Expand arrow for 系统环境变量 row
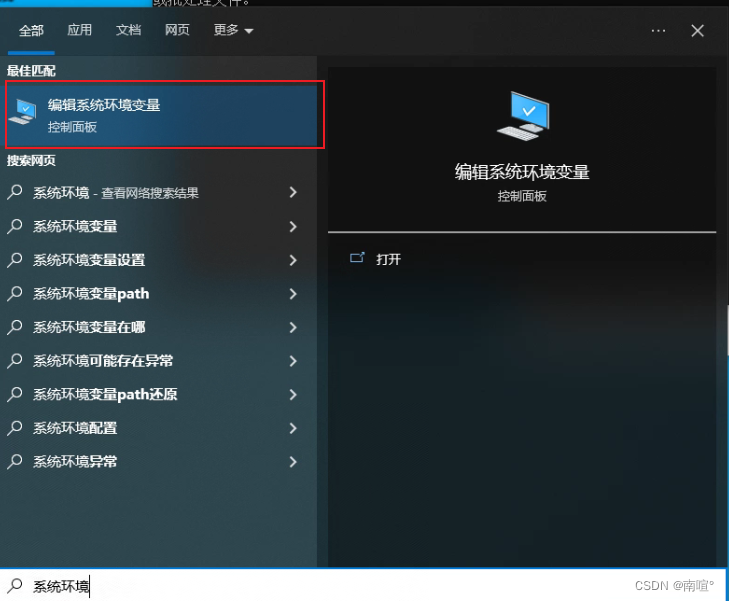This screenshot has height=601, width=729. pyautogui.click(x=293, y=226)
